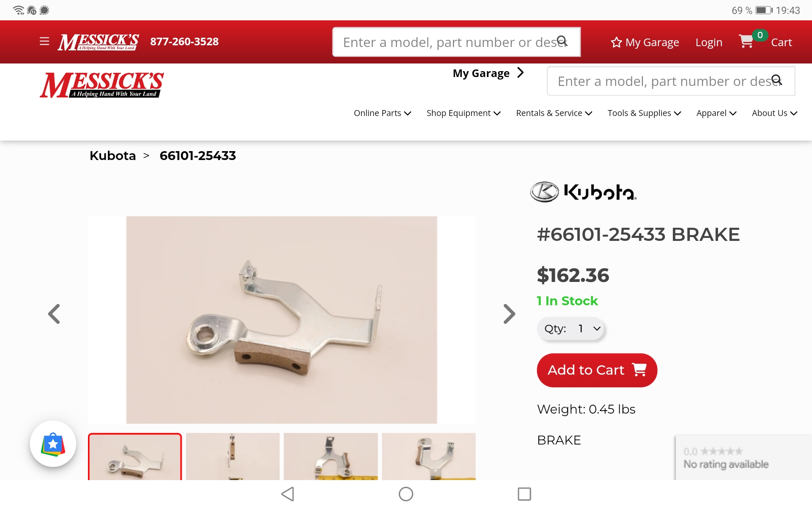812x508 pixels.
Task: Tap the Android home circle button
Action: [406, 494]
